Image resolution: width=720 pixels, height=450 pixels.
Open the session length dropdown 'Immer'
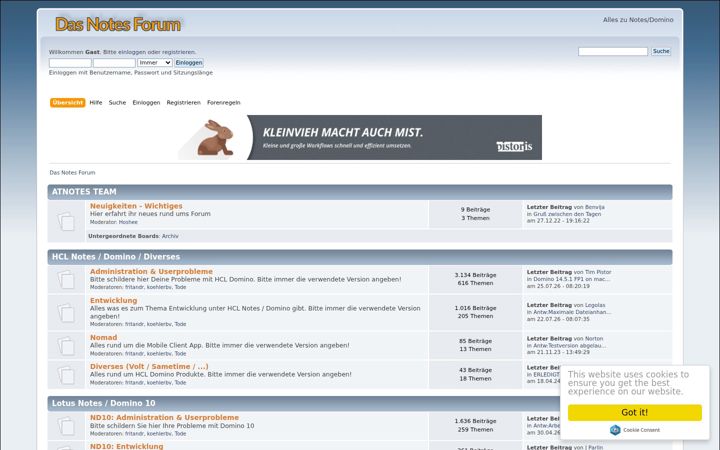(x=155, y=62)
